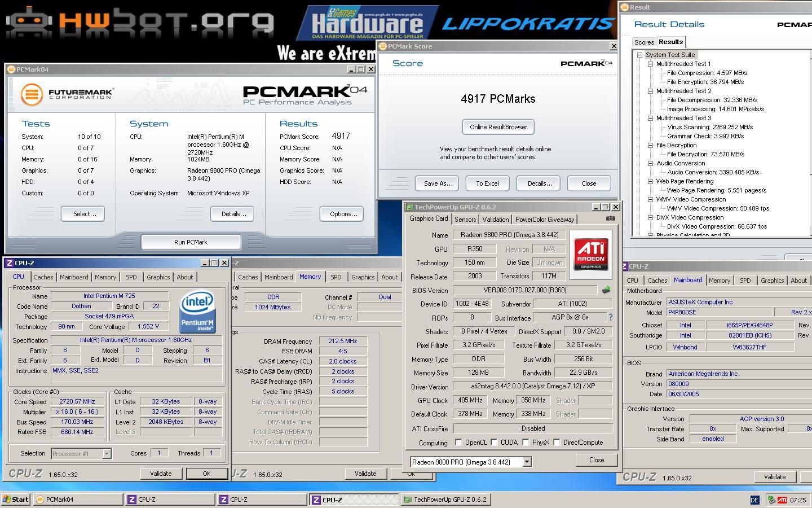
Task: Select the File Compression result row
Action: [707, 73]
